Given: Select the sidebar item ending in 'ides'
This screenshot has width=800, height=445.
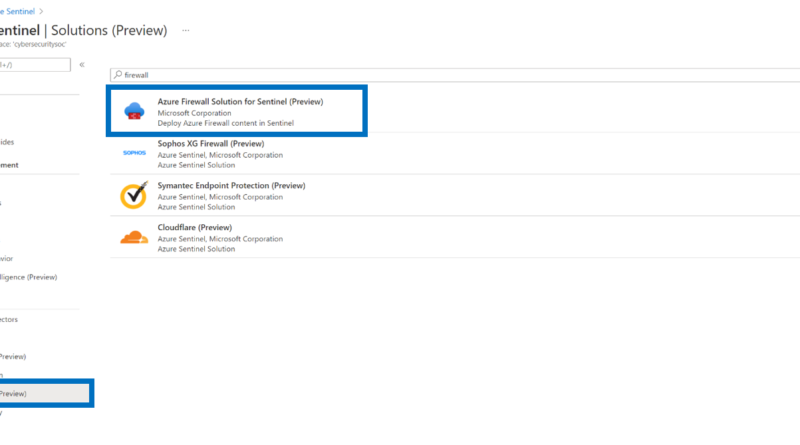Looking at the screenshot, I should [x=7, y=142].
